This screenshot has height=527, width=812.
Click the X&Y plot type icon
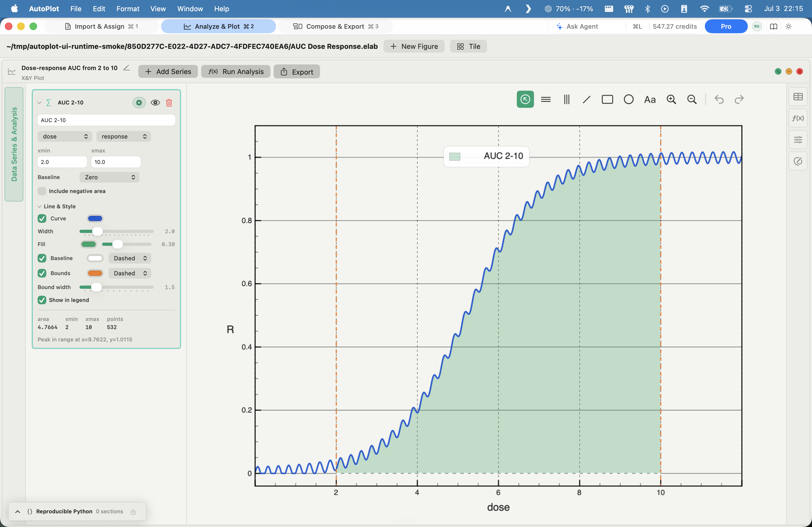[12, 72]
